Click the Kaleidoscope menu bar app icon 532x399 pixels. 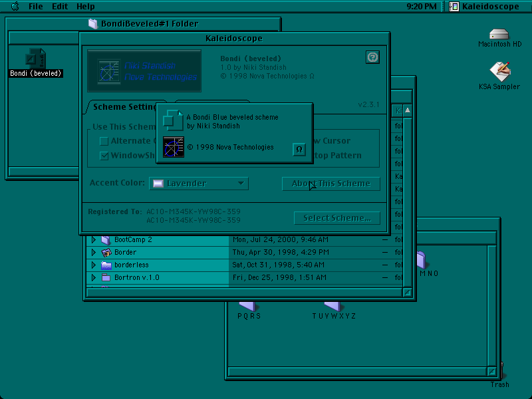[x=454, y=7]
